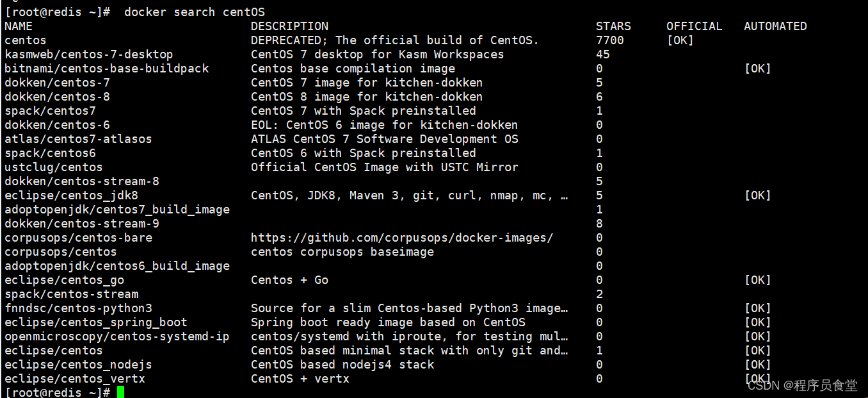Screen dimensions: 868x398
Task: Select 'dokken/centos-stream-8' image name
Action: [82, 181]
